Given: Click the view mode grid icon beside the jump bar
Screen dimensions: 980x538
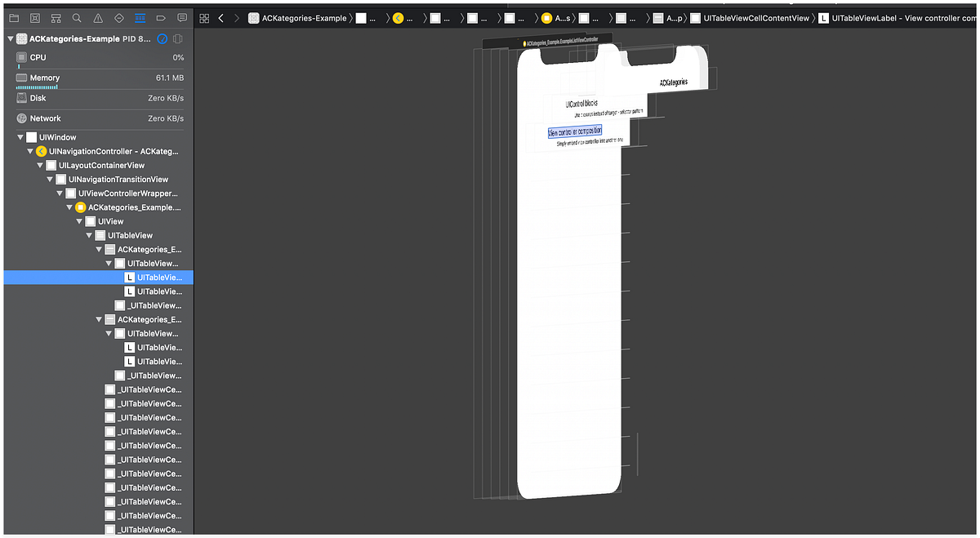Looking at the screenshot, I should pos(203,17).
